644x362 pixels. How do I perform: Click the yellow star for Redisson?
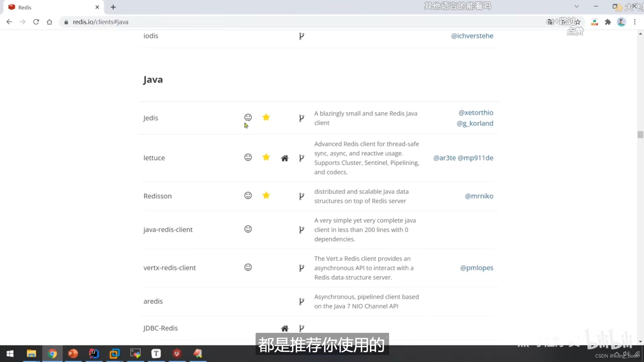[x=266, y=195]
